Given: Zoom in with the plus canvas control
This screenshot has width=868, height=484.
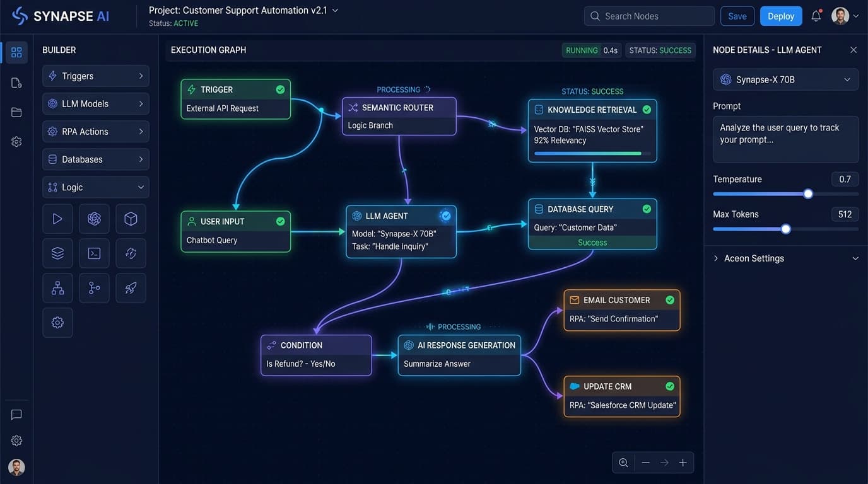Looking at the screenshot, I should click(x=683, y=463).
